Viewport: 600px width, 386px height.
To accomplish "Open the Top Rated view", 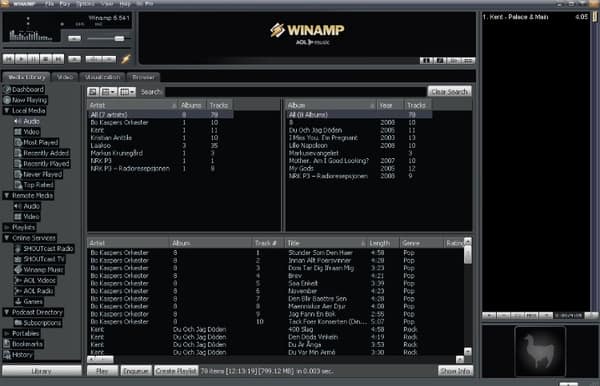I will [x=34, y=185].
